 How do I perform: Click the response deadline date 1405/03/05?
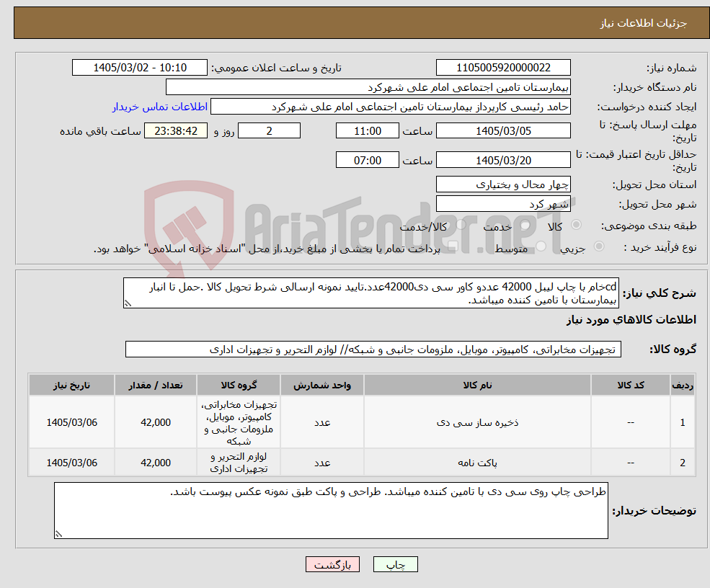503,131
